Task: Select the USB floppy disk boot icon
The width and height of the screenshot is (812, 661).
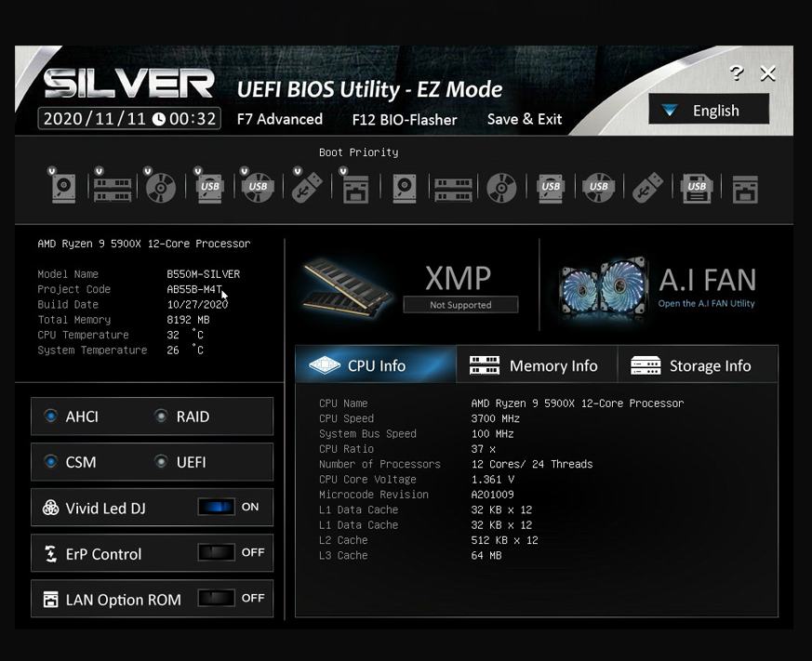Action: click(697, 188)
